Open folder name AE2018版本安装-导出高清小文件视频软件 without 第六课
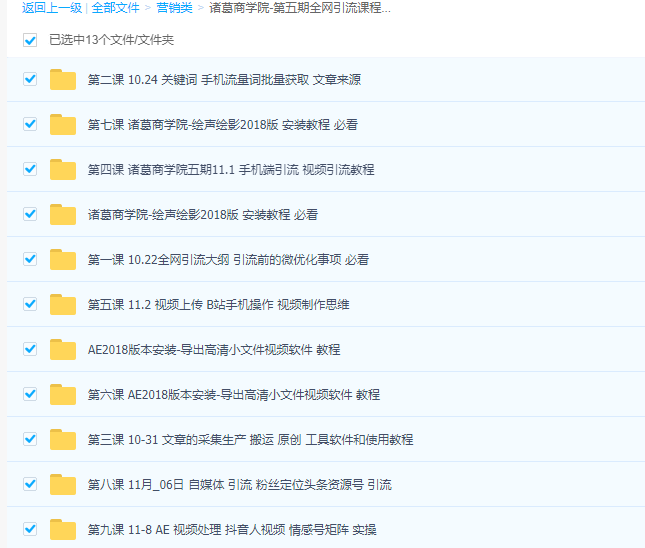Viewport: 645px width, 548px height. pos(214,349)
